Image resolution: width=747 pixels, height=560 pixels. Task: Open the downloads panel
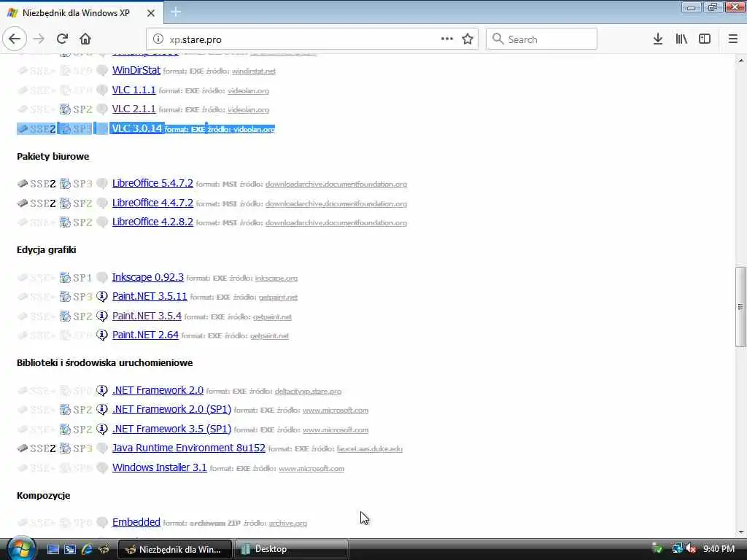[658, 39]
